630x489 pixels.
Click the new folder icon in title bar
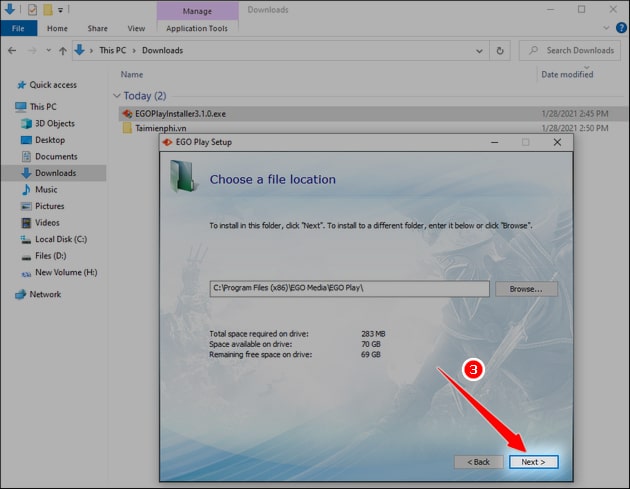pos(48,9)
